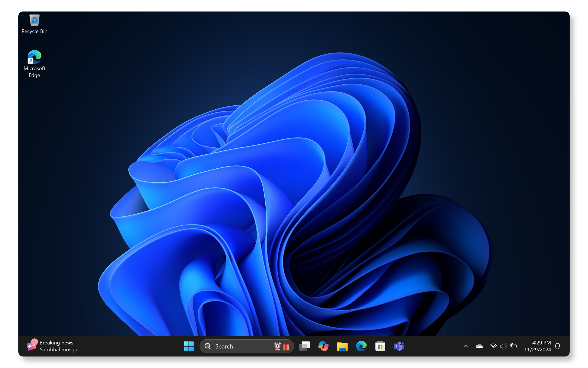Open the OneDrive cloud tray icon
The height and width of the screenshot is (368, 588).
(x=479, y=346)
